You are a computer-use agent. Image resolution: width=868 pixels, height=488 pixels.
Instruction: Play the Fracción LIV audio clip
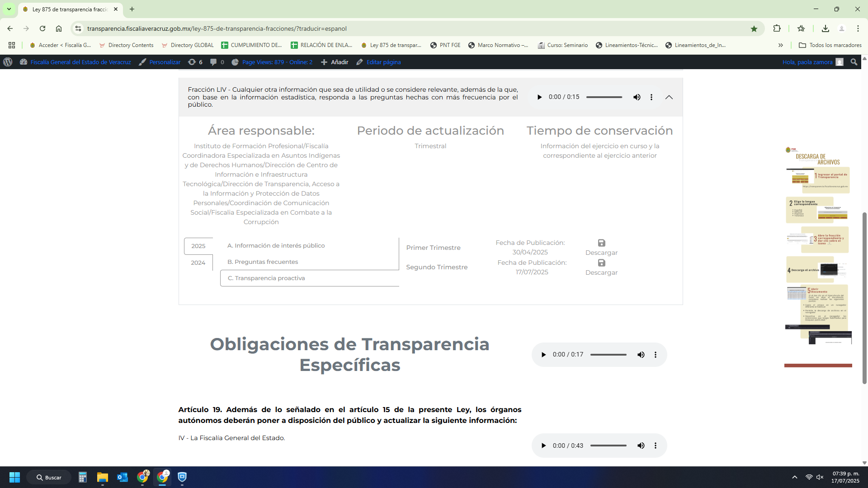point(539,97)
